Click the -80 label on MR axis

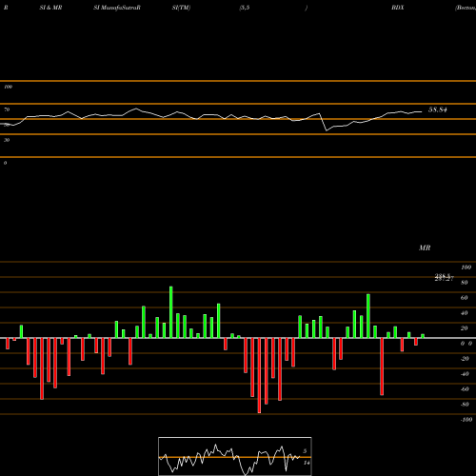(x=465, y=405)
